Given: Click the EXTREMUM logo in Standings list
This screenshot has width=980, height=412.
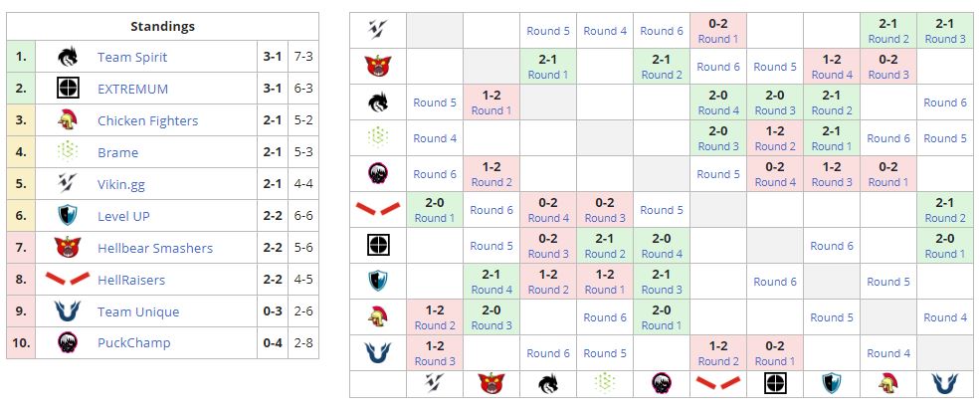Looking at the screenshot, I should coord(68,89).
